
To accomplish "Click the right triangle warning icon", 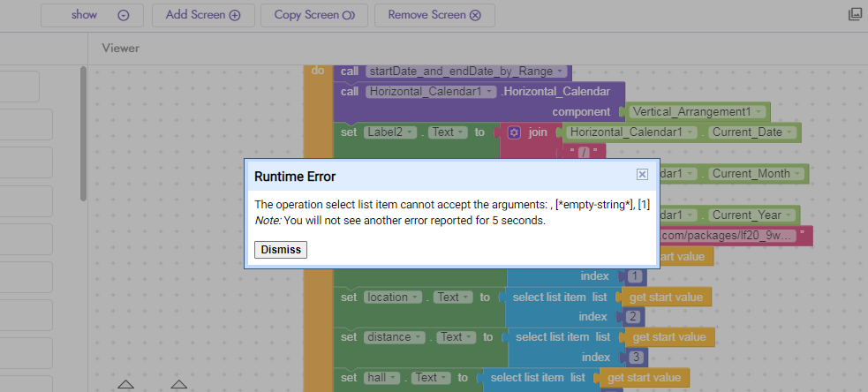I will [178, 384].
